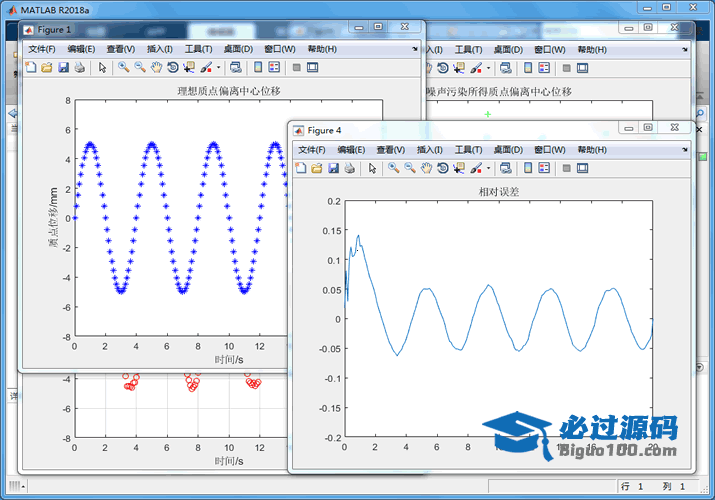Image resolution: width=715 pixels, height=500 pixels.
Task: Click New Figure icon in Figure 4 toolbar
Action: pos(301,168)
